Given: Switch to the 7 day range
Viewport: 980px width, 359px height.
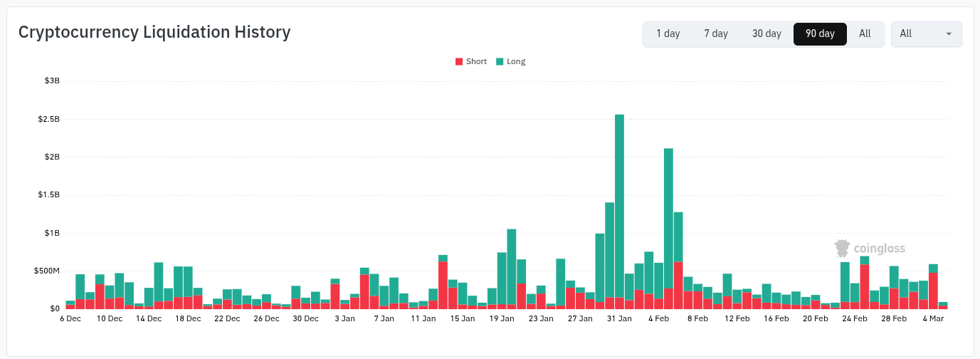Looking at the screenshot, I should coord(716,33).
